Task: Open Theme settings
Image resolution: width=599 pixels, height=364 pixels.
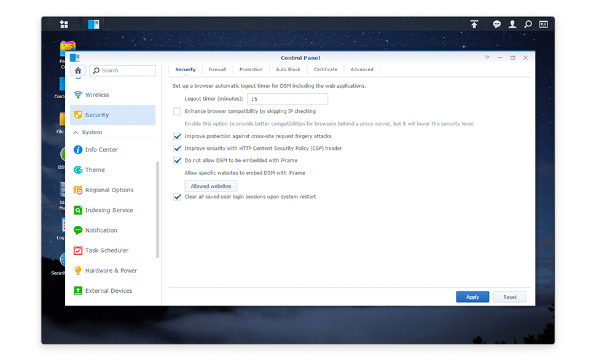Action: click(x=112, y=170)
